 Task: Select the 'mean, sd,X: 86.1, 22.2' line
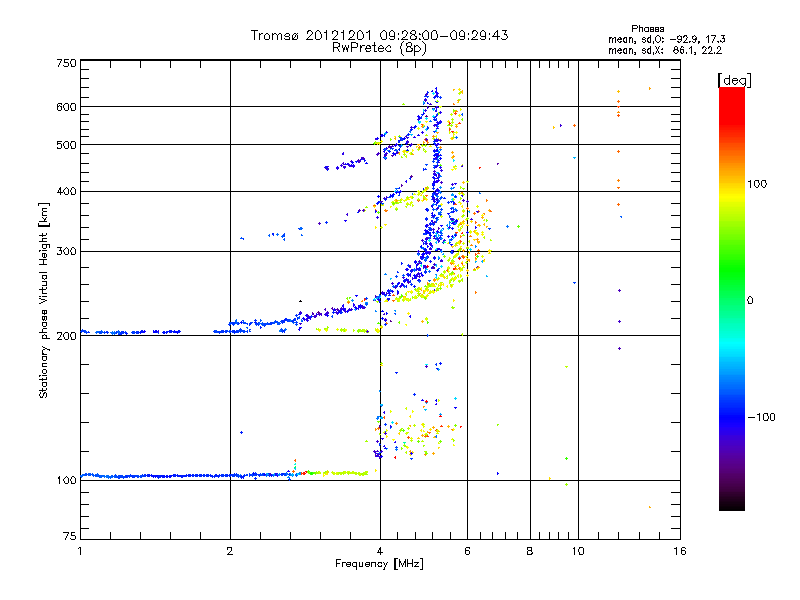[x=665, y=50]
